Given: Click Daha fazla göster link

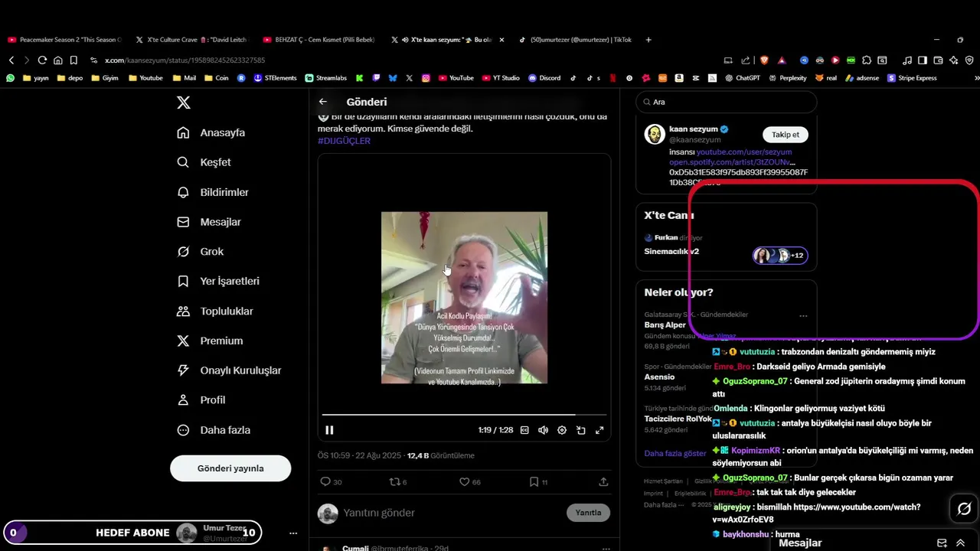Looking at the screenshot, I should click(675, 453).
